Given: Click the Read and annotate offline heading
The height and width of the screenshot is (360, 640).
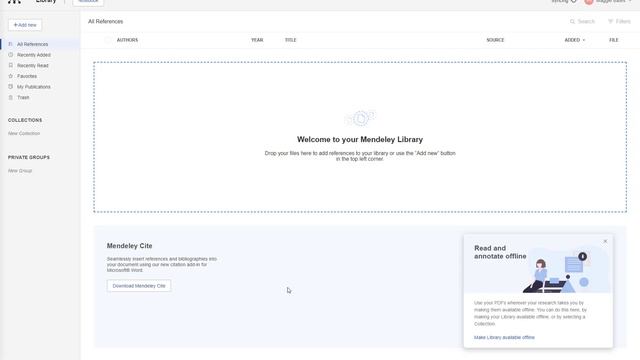Looking at the screenshot, I should [500, 252].
